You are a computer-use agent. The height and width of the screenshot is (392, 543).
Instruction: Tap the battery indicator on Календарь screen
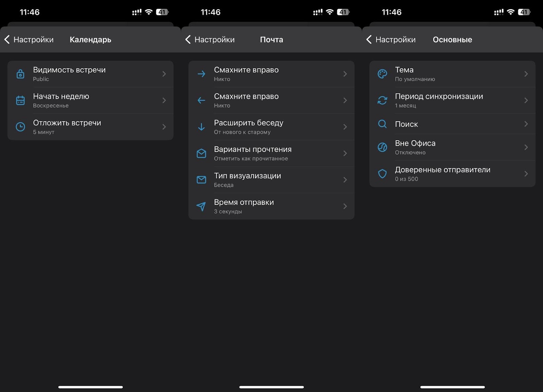point(162,12)
